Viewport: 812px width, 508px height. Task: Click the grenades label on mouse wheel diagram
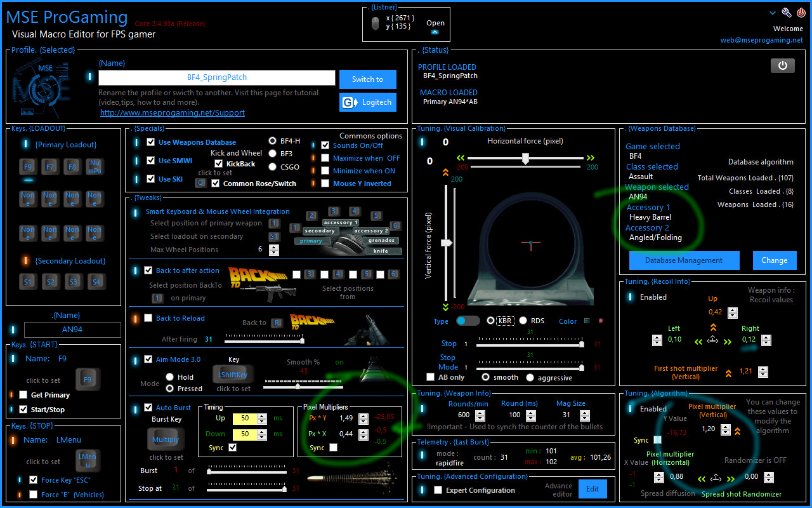[x=382, y=241]
